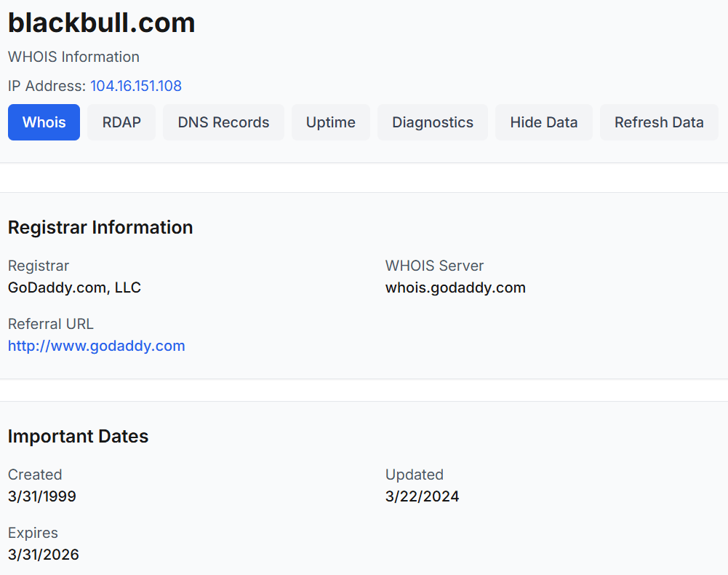This screenshot has height=575, width=728.
Task: Open the IP address 104.16.151.108 link
Action: point(136,86)
